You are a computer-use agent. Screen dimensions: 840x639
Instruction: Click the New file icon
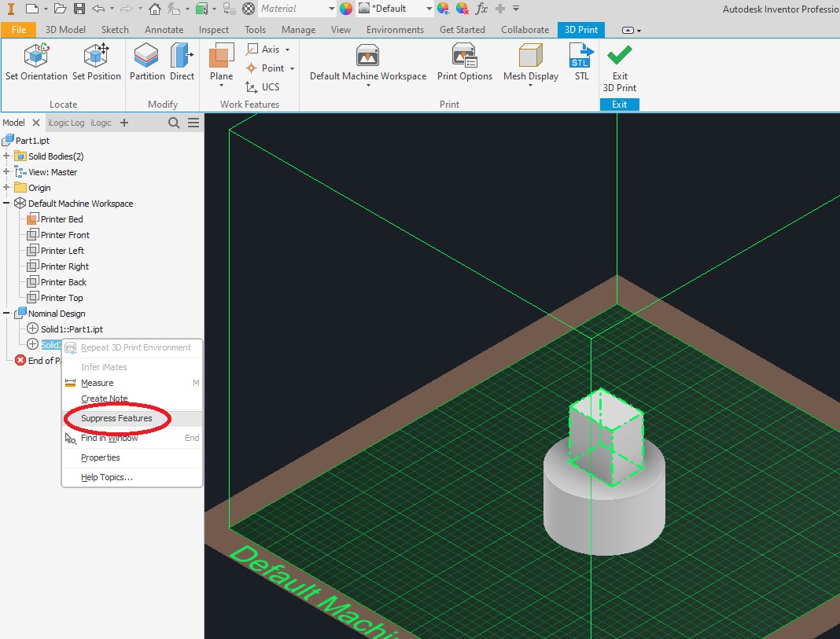tap(32, 9)
